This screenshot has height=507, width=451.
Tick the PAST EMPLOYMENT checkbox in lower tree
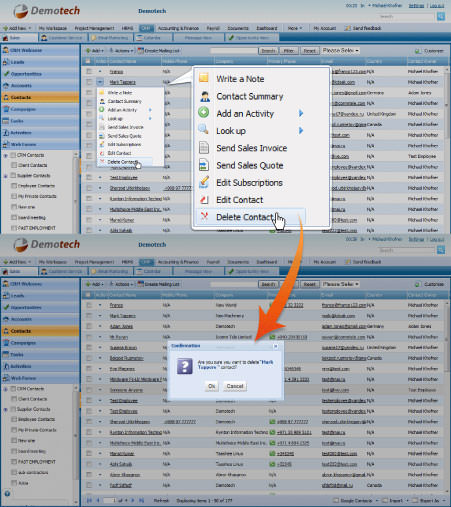point(14,462)
